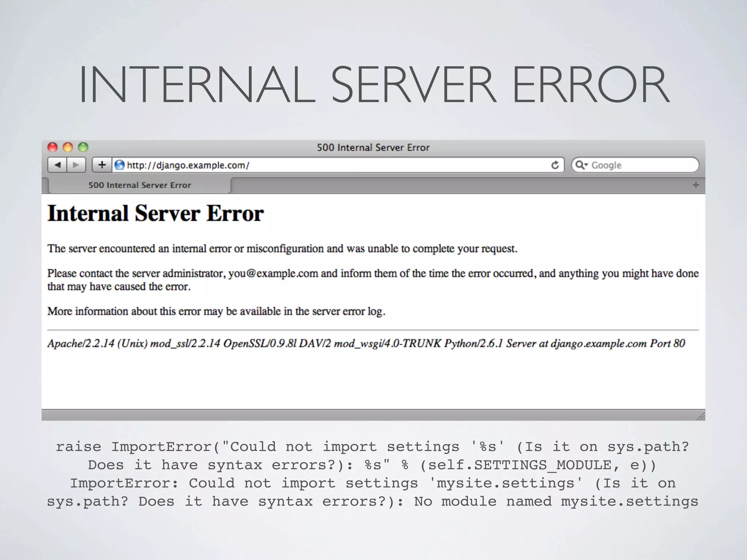Click 'that may have caused the error.' line
This screenshot has height=560, width=747.
tap(119, 287)
